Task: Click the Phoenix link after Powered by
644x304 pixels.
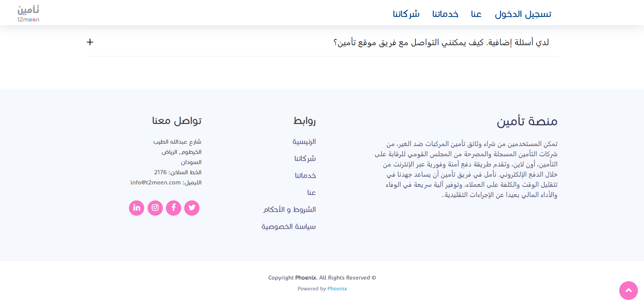Action: click(x=337, y=289)
